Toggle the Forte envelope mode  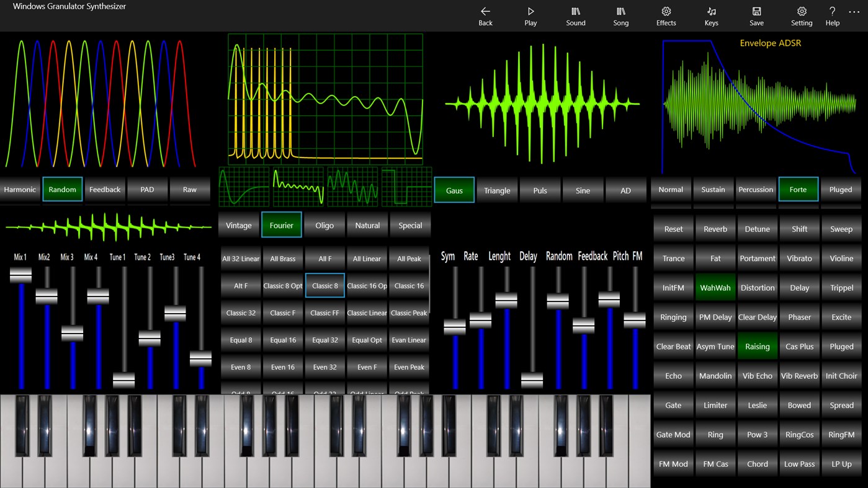(x=799, y=190)
